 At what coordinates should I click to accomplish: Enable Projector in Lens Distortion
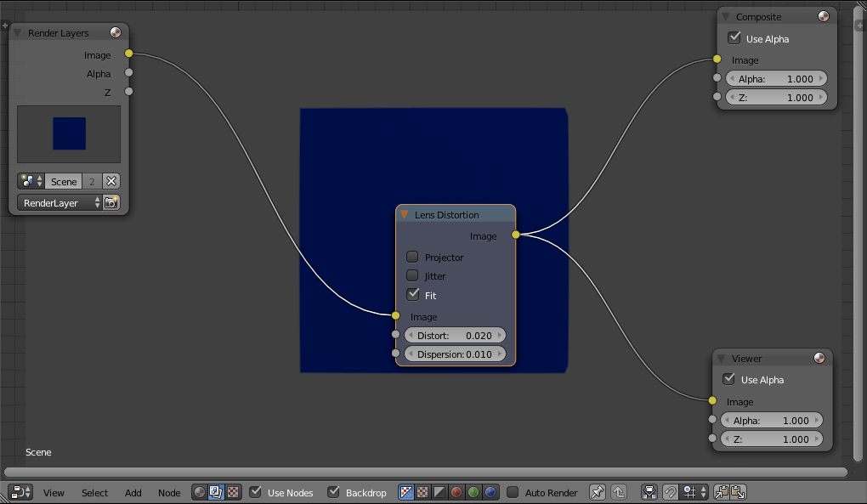coord(412,257)
